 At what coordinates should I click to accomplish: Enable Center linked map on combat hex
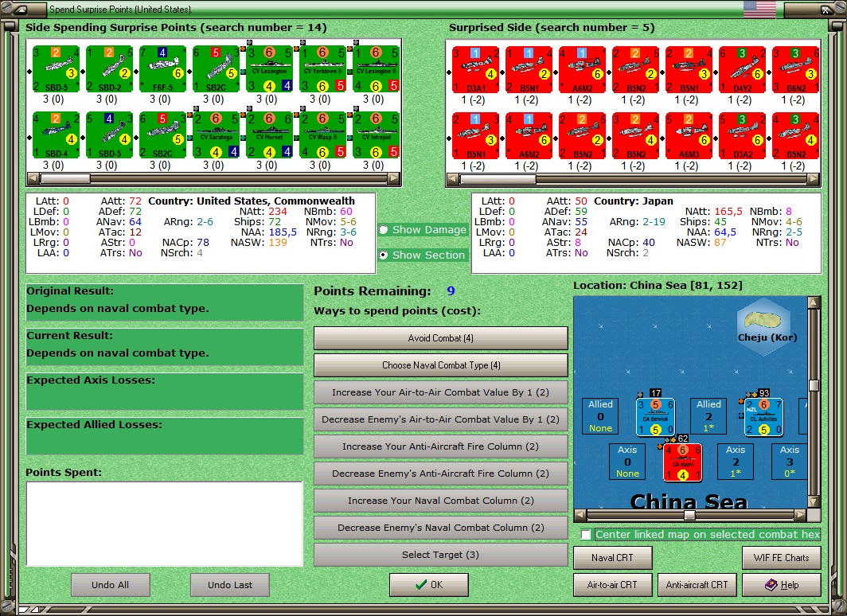coord(586,535)
